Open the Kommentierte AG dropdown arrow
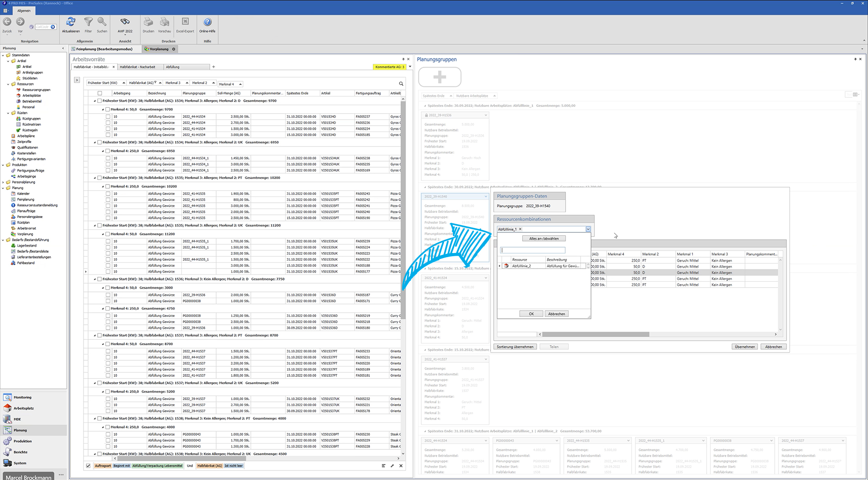 click(x=410, y=67)
